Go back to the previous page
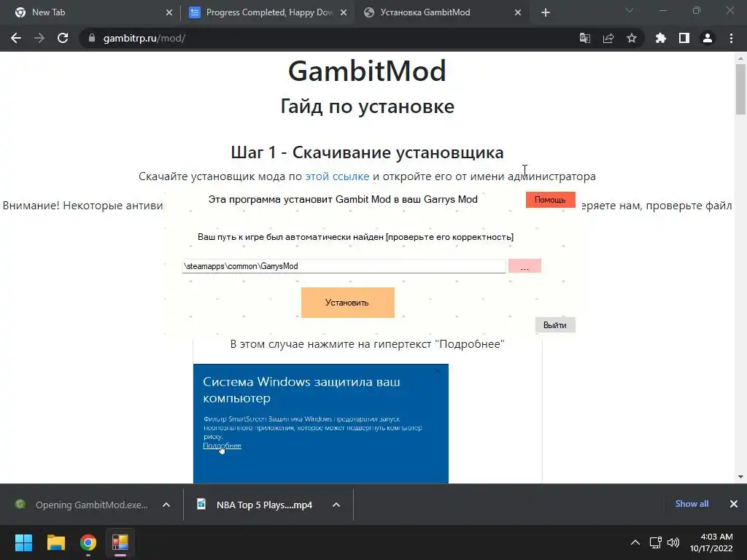This screenshot has width=747, height=560. point(16,38)
